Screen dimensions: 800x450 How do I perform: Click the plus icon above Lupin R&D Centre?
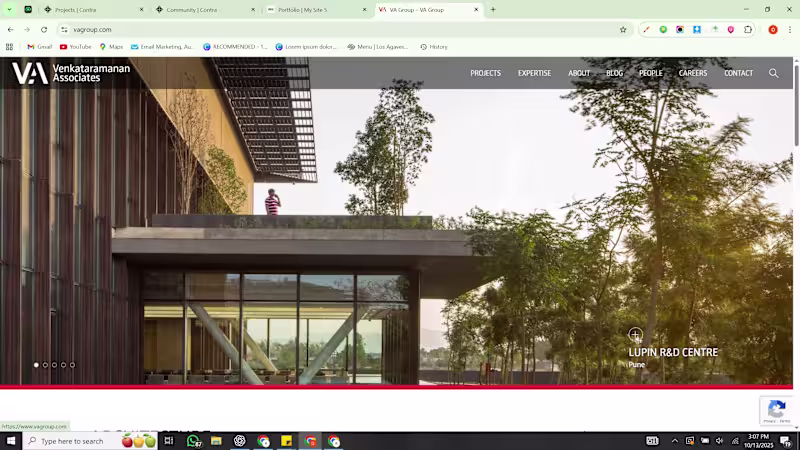(x=635, y=335)
